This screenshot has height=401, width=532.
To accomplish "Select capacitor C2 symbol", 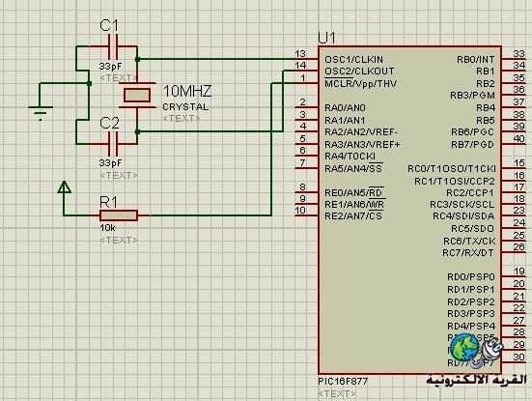I will point(113,144).
